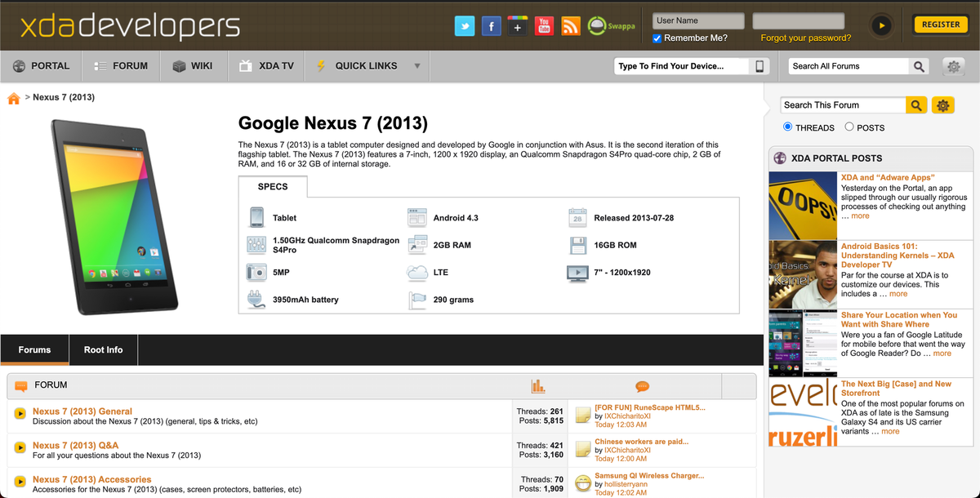Toggle the Remember Me checkbox
980x498 pixels.
(657, 38)
